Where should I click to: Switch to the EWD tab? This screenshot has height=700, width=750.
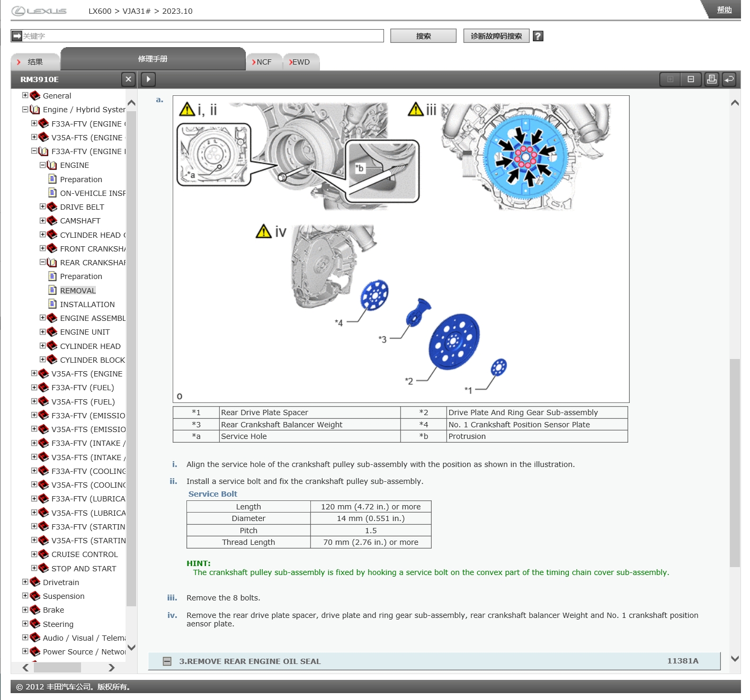click(300, 62)
